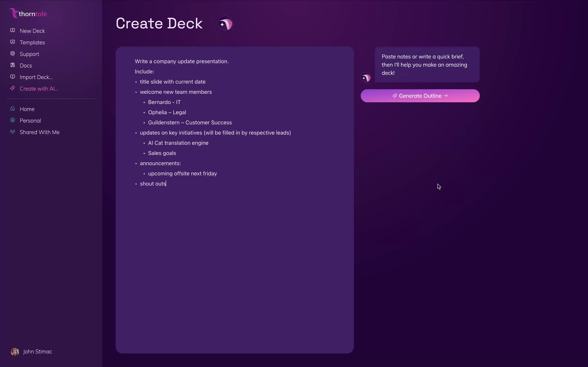Open the Docs link
Screen dimensions: 588x367
(x=26, y=66)
